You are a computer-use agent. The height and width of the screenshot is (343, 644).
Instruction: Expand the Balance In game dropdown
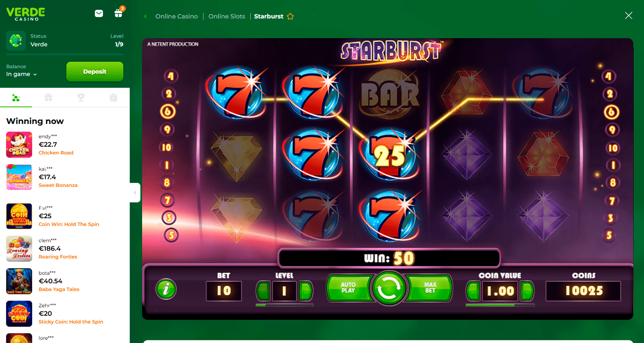(x=21, y=74)
